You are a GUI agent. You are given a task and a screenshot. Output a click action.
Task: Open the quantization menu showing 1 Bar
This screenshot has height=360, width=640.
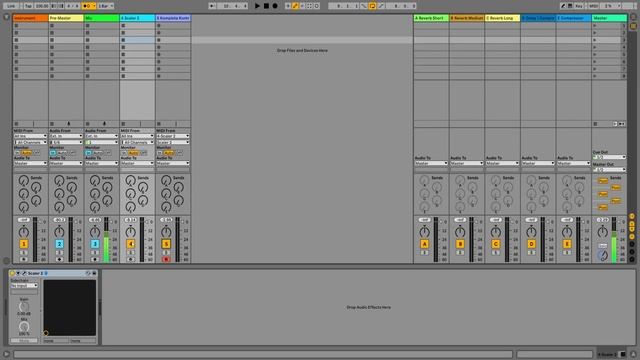tap(105, 6)
